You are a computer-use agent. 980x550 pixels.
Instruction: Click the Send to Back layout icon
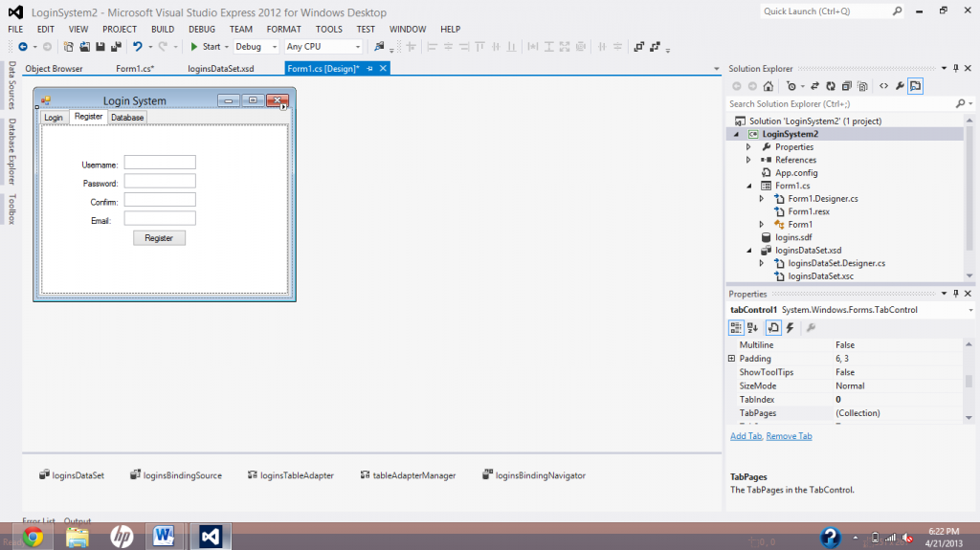pyautogui.click(x=655, y=47)
